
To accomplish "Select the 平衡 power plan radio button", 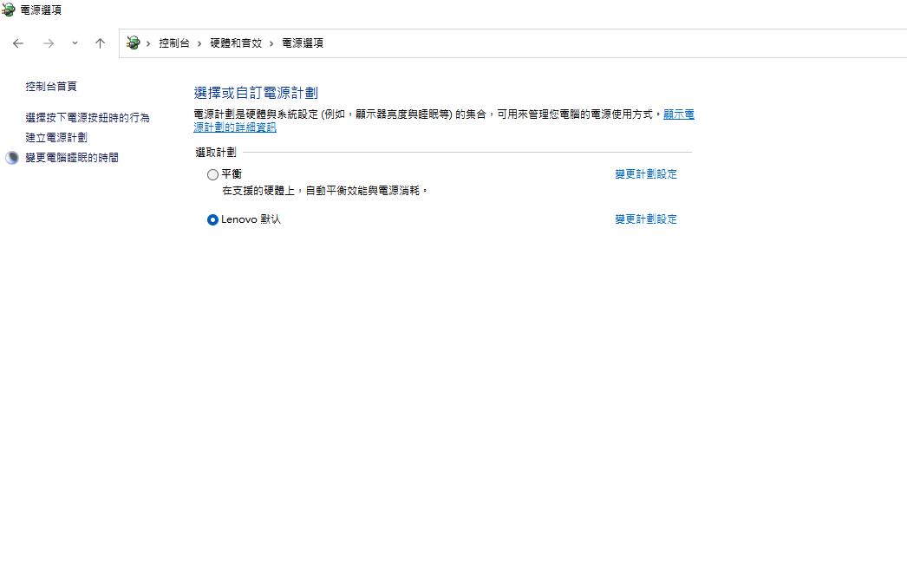I will click(x=212, y=174).
